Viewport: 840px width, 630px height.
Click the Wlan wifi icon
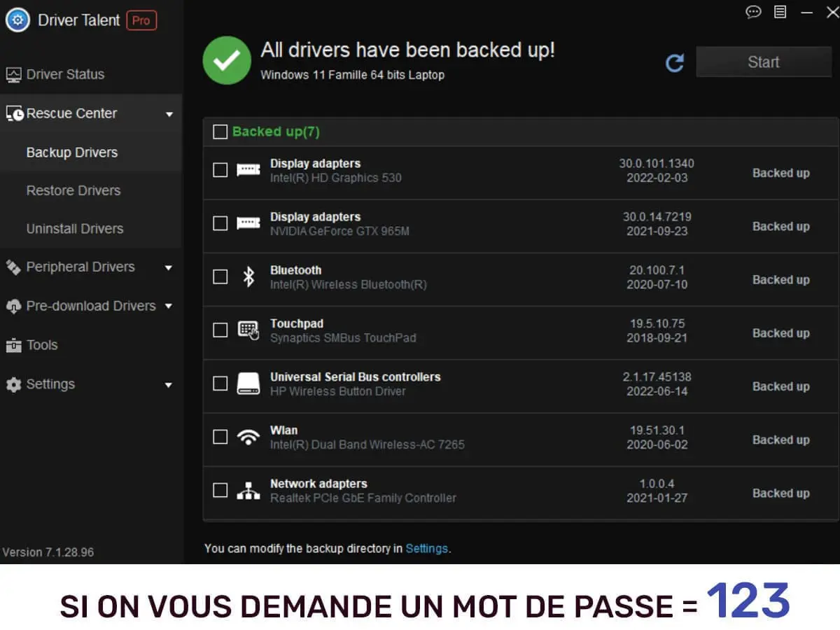248,437
